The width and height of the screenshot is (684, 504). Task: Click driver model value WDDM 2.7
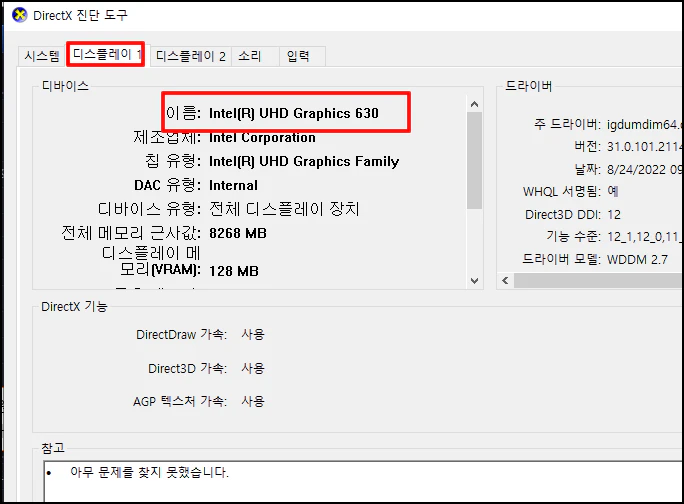637,260
